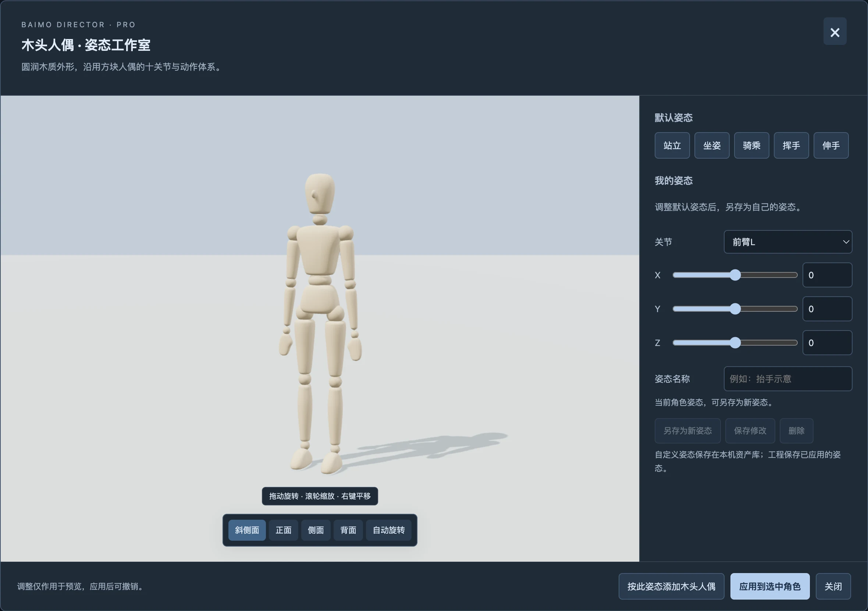Toggle 自动旋转 auto rotation
This screenshot has height=611, width=868.
[x=388, y=530]
